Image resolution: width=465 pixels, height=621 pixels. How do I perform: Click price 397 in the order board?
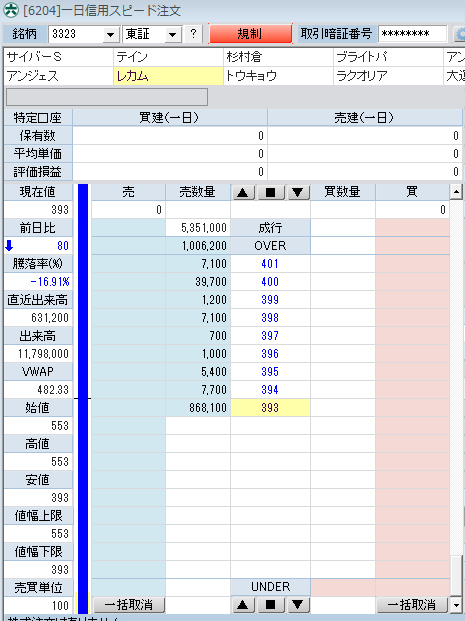click(270, 336)
